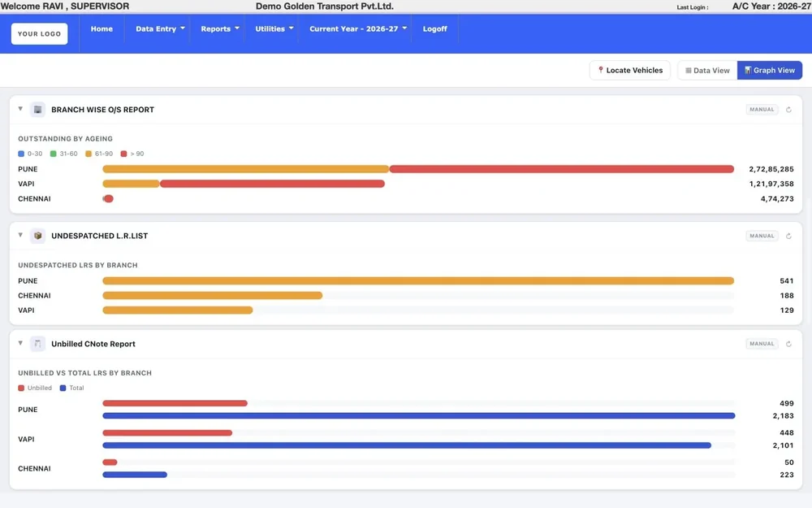The height and width of the screenshot is (508, 812).
Task: Click the outstanding value 4,74,273
Action: [x=777, y=198]
